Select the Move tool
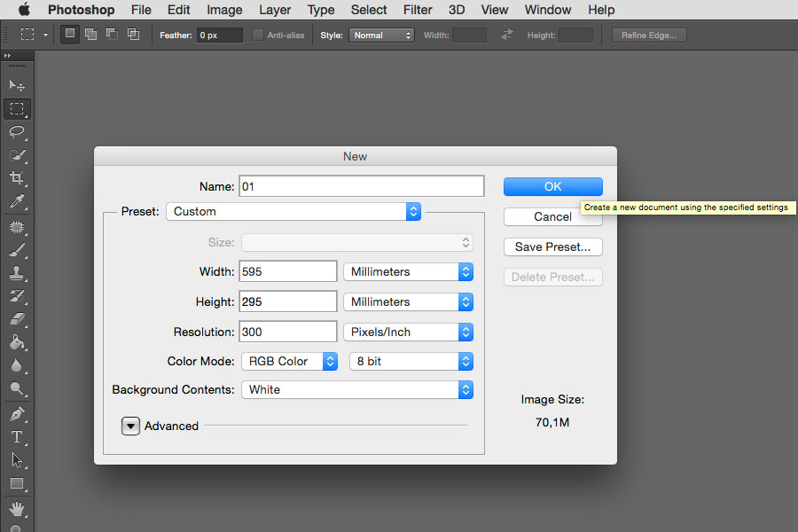The width and height of the screenshot is (798, 532). click(17, 85)
